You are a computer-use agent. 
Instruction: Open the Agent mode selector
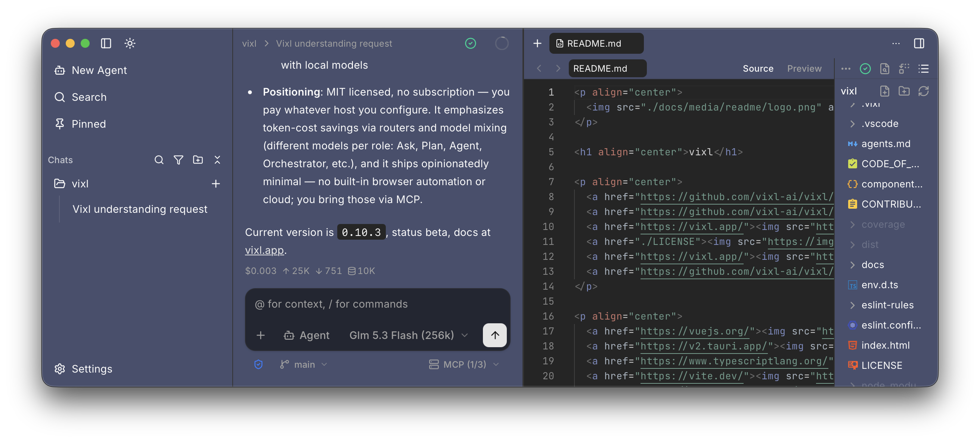click(x=306, y=336)
